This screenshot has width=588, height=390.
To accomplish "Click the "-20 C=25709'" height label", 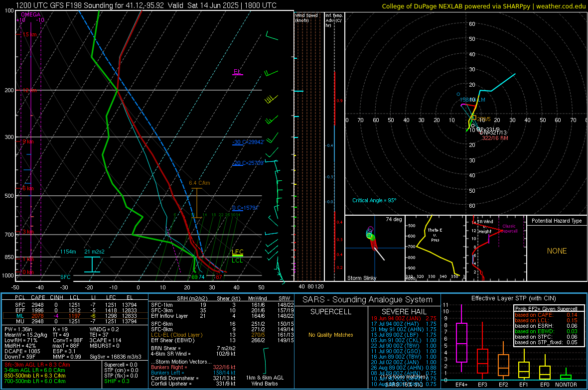I will click(x=248, y=163).
